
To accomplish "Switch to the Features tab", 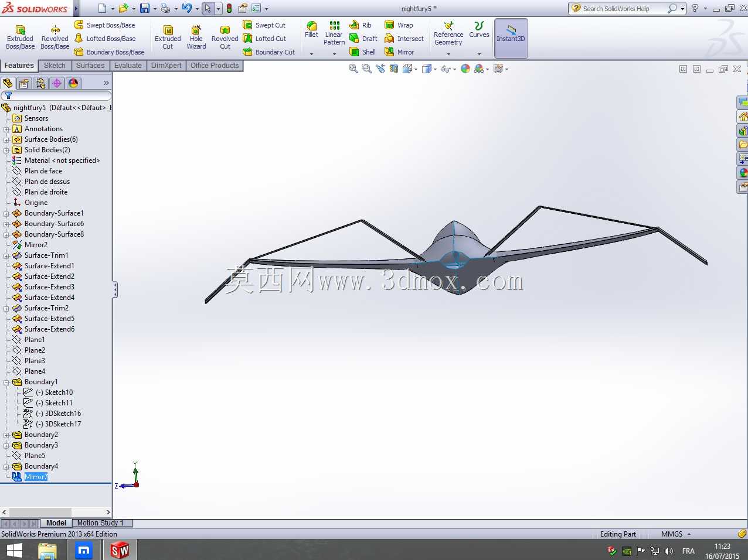I will click(19, 66).
